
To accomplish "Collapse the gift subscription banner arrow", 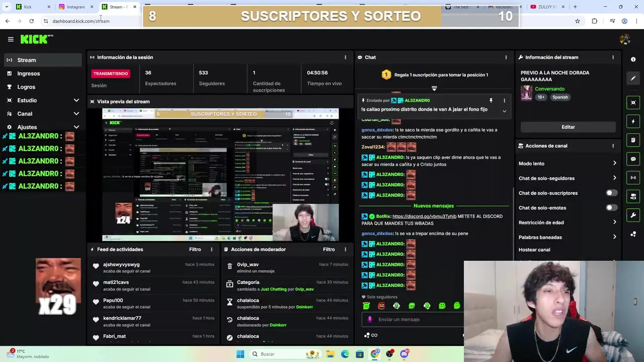I will point(434,88).
